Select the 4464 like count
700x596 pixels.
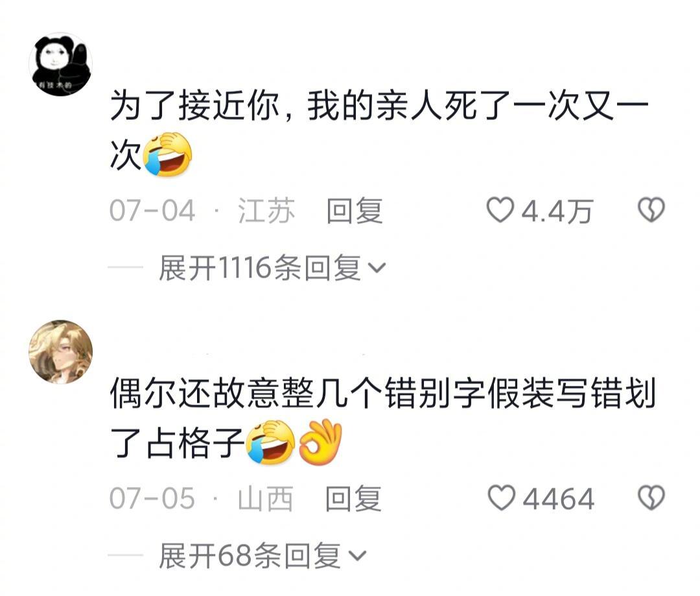(x=559, y=499)
